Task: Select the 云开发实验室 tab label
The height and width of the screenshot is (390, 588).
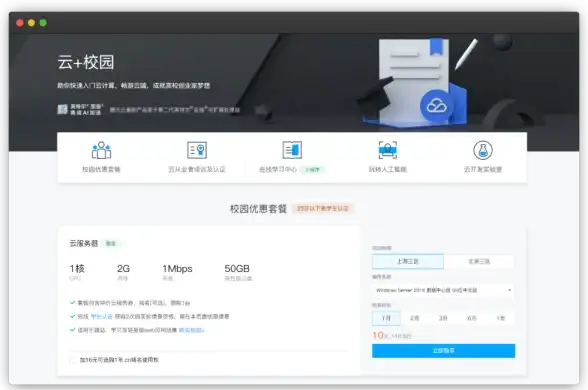Action: [483, 170]
